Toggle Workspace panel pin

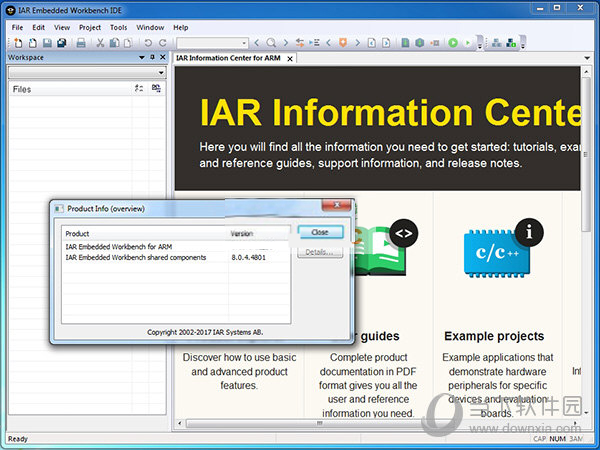pyautogui.click(x=152, y=57)
